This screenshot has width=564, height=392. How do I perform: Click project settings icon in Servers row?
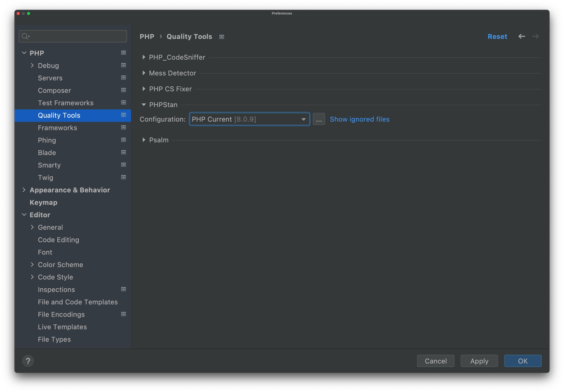123,78
